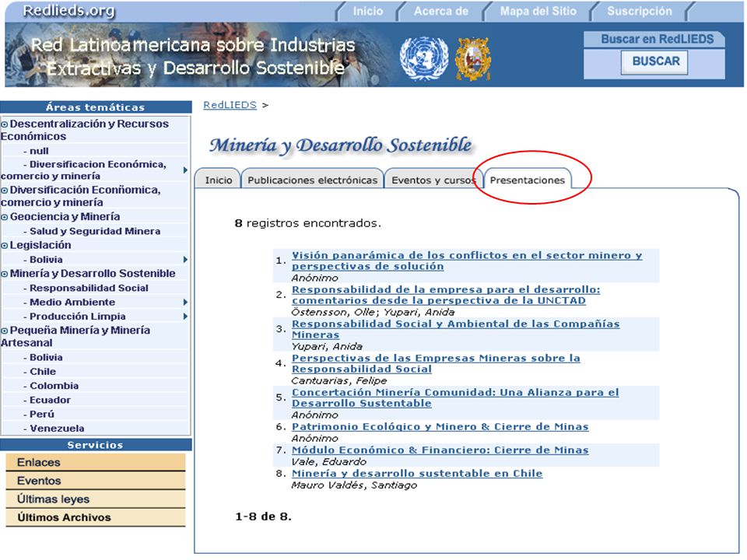The image size is (747, 560).
Task: Click the bullet icon beside Legislación
Action: click(x=5, y=246)
